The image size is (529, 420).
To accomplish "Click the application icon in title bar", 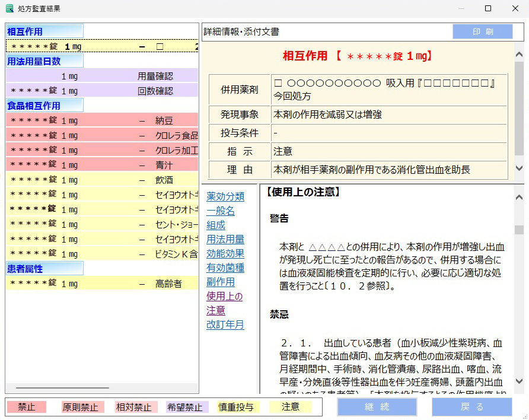I will tap(9, 8).
